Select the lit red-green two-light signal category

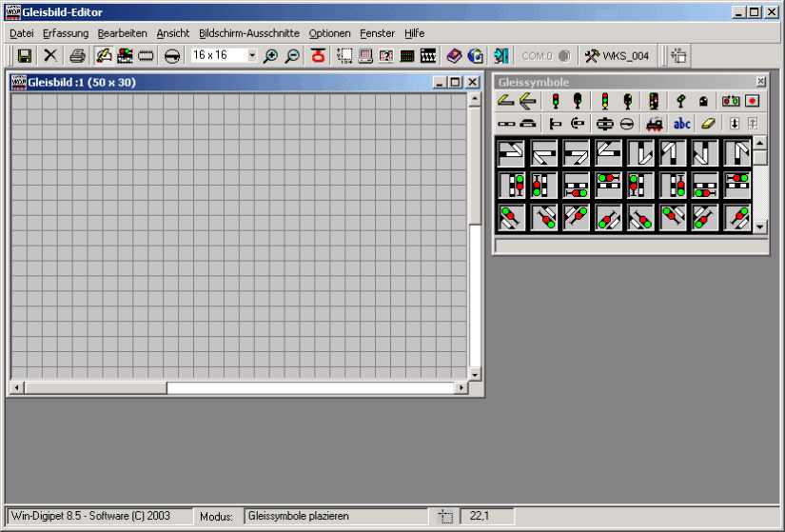point(555,101)
